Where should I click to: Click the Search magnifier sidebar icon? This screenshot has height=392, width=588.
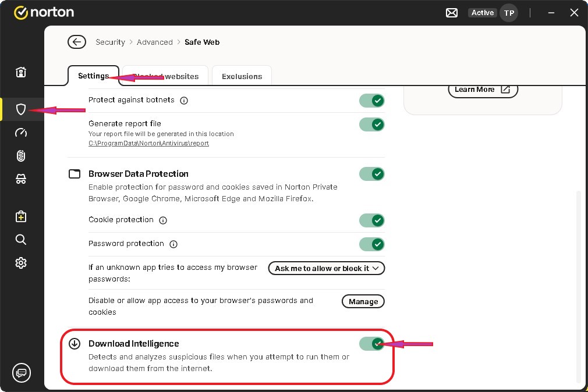click(21, 240)
